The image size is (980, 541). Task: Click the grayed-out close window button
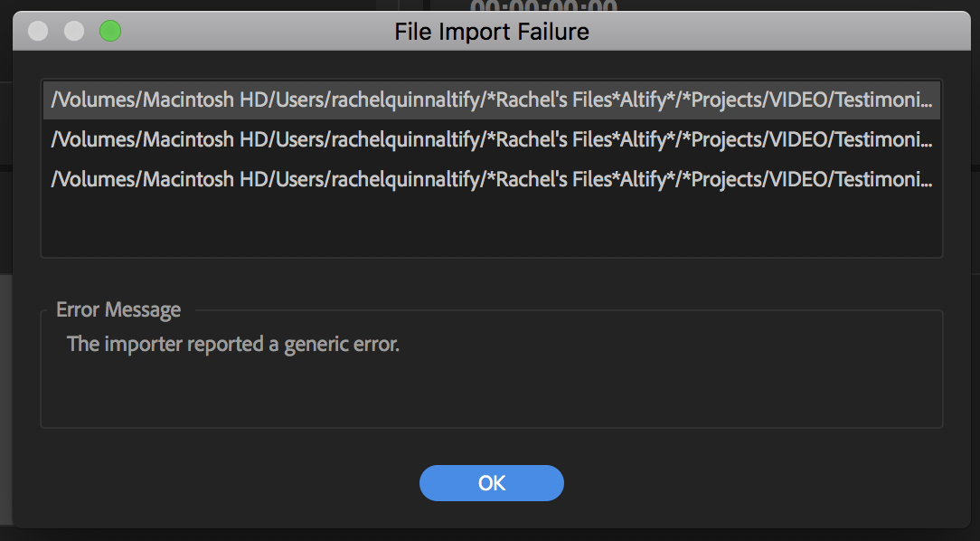(38, 32)
